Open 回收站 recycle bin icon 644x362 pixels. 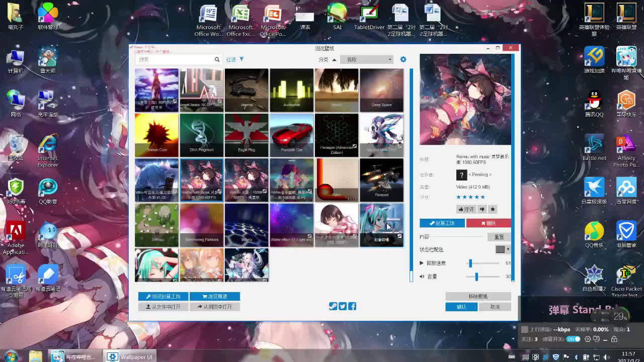coord(16,147)
